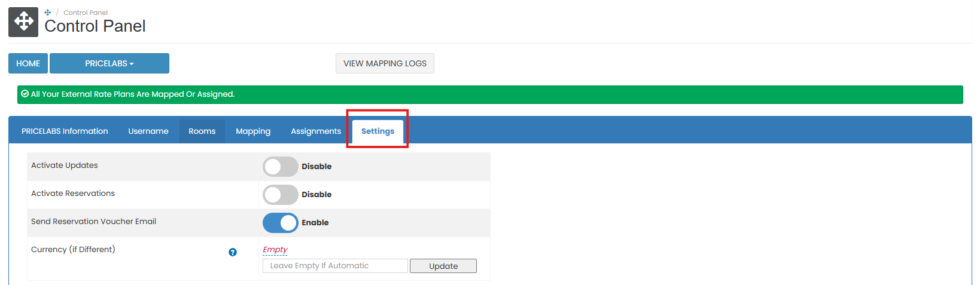This screenshot has height=285, width=980.
Task: Open the PRICELABS dropdown menu
Action: tap(109, 63)
